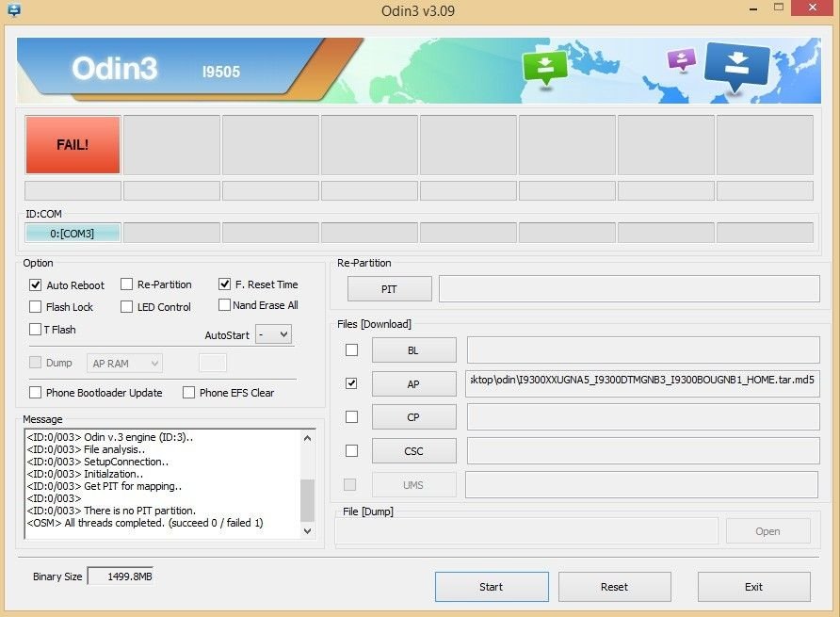This screenshot has width=840, height=617.
Task: Click the red FAIL! status box
Action: pos(73,145)
